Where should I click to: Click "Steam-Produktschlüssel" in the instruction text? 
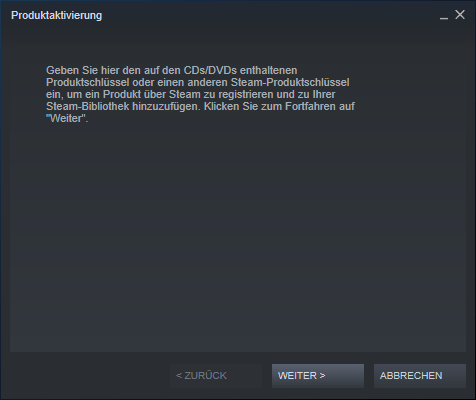click(x=290, y=82)
